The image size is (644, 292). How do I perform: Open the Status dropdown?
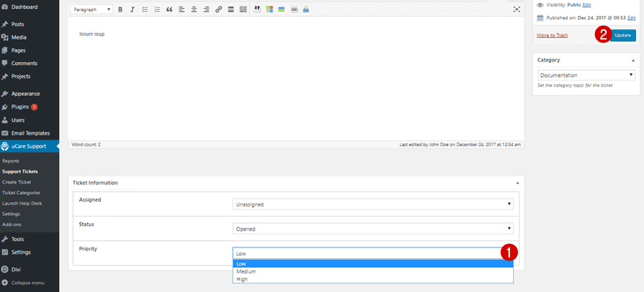(x=373, y=229)
